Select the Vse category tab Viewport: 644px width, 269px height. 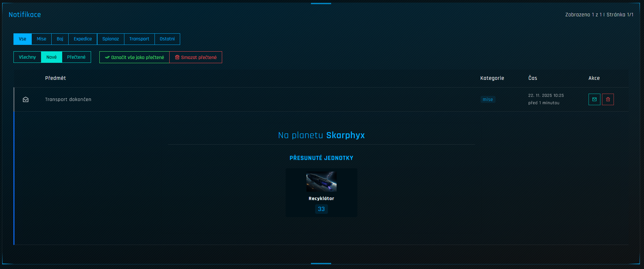tap(22, 39)
